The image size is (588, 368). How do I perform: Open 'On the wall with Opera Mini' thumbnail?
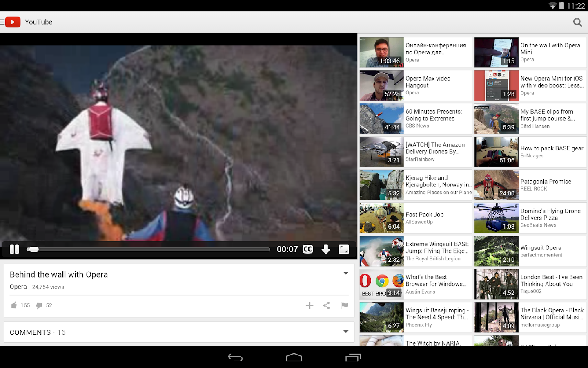click(497, 52)
